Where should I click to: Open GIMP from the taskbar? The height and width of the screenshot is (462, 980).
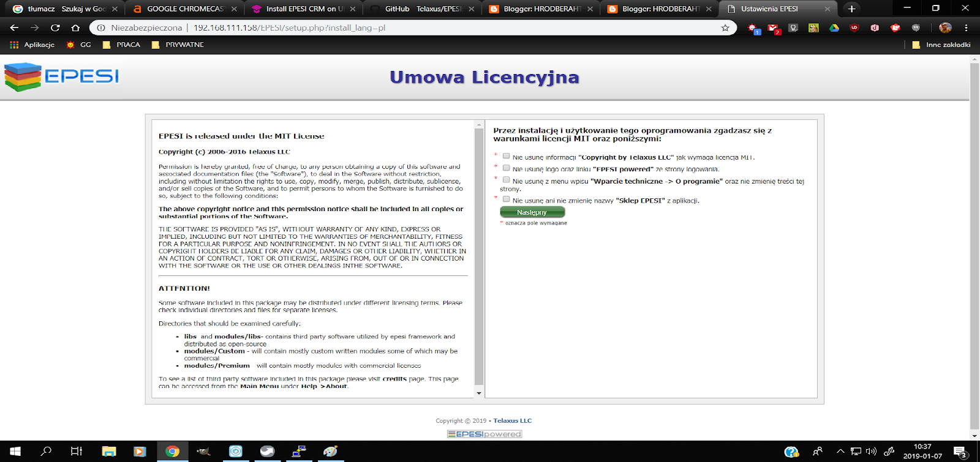point(203,452)
